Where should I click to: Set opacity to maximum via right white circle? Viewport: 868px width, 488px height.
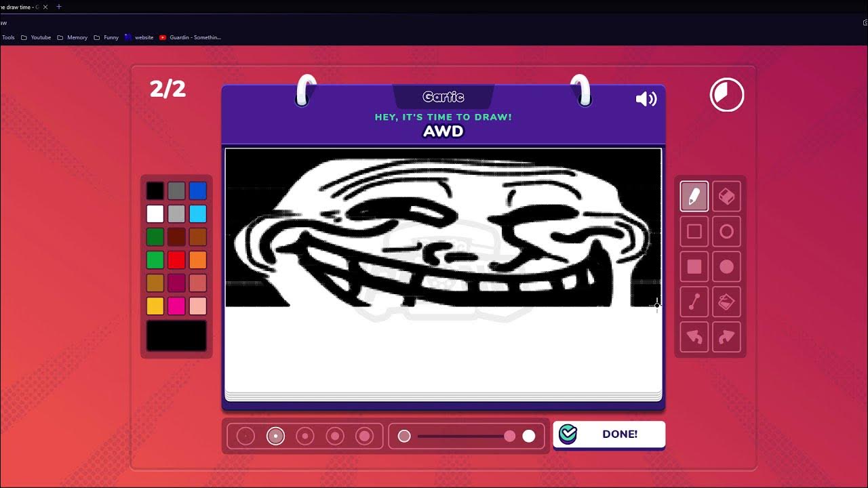click(x=529, y=436)
